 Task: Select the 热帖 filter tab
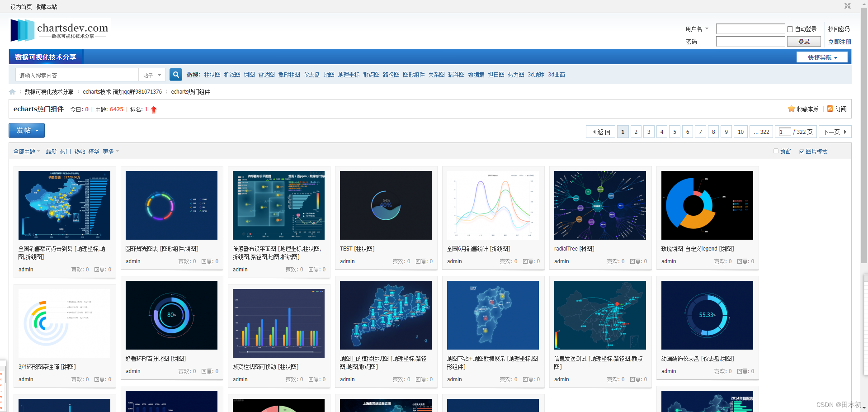80,152
